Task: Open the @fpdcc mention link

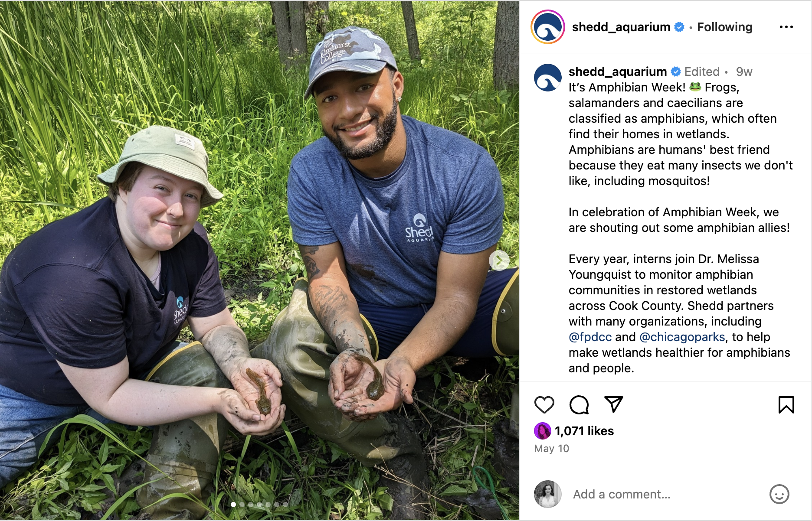Action: click(590, 337)
